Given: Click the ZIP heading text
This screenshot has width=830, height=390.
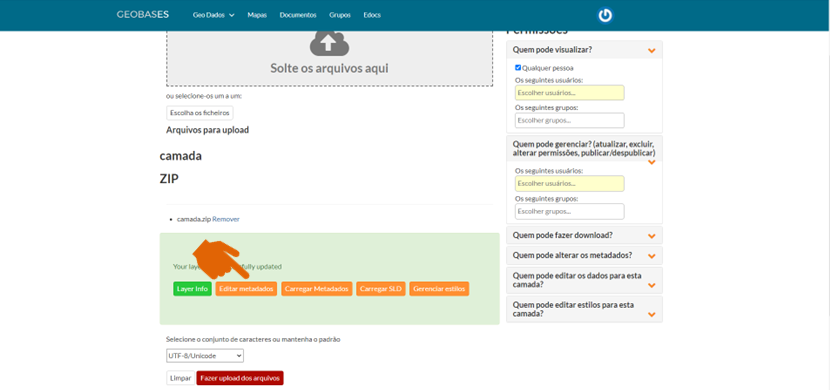Looking at the screenshot, I should 169,179.
